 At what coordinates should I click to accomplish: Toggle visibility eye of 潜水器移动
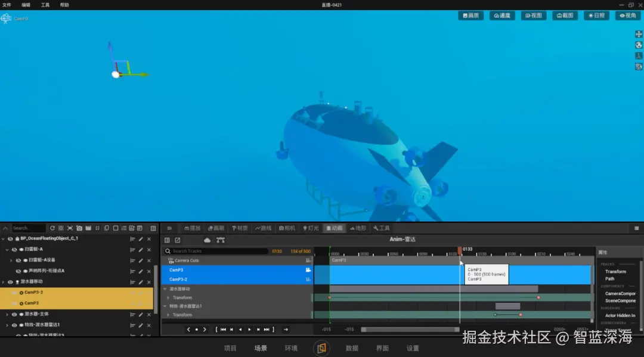click(10, 282)
